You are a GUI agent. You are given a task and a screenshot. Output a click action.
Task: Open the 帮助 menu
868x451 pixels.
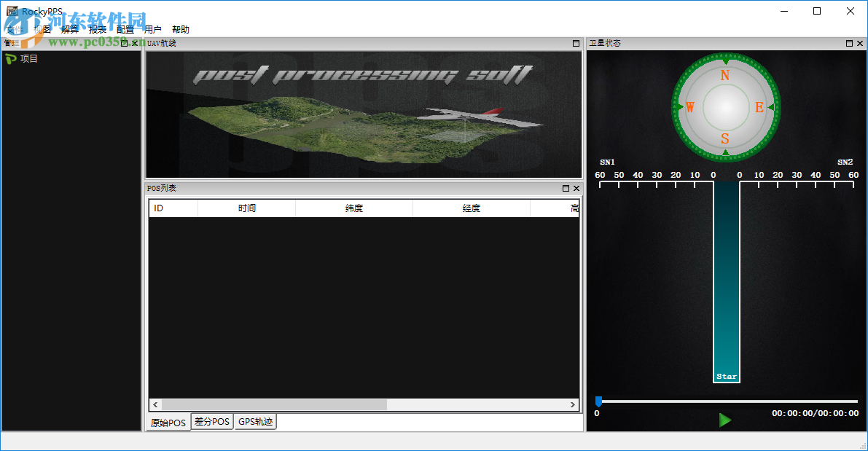click(181, 29)
